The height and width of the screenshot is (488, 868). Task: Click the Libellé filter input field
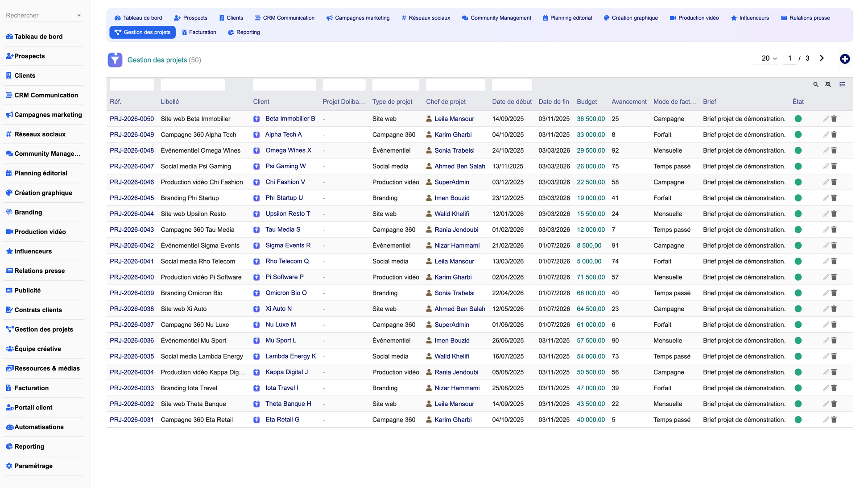pos(193,85)
